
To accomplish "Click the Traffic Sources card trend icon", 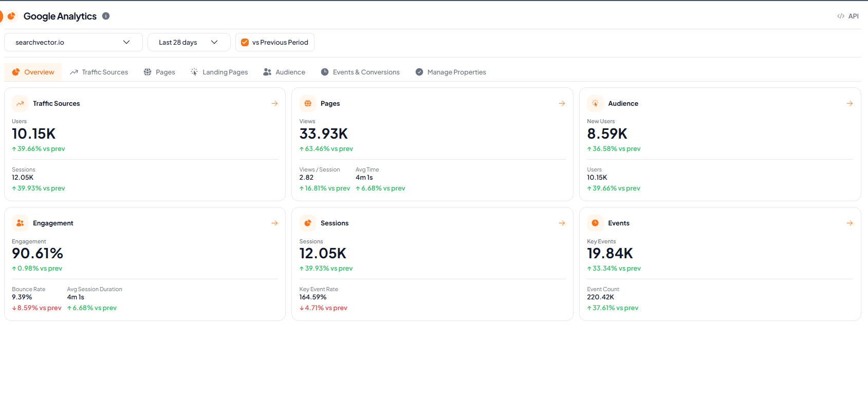I will [20, 103].
